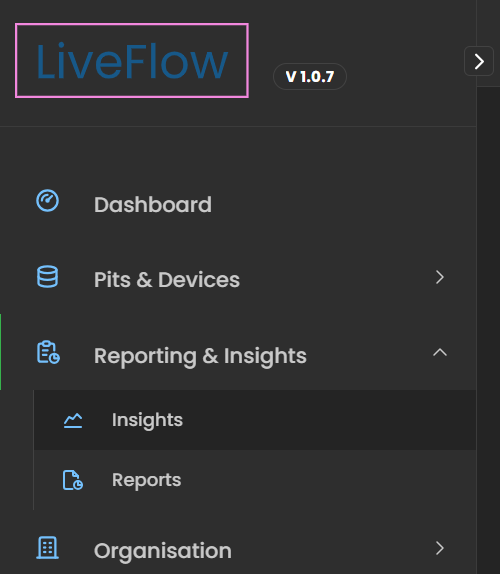Toggle the sidebar using the arrow button
Screen dimensions: 500x574
point(479,61)
